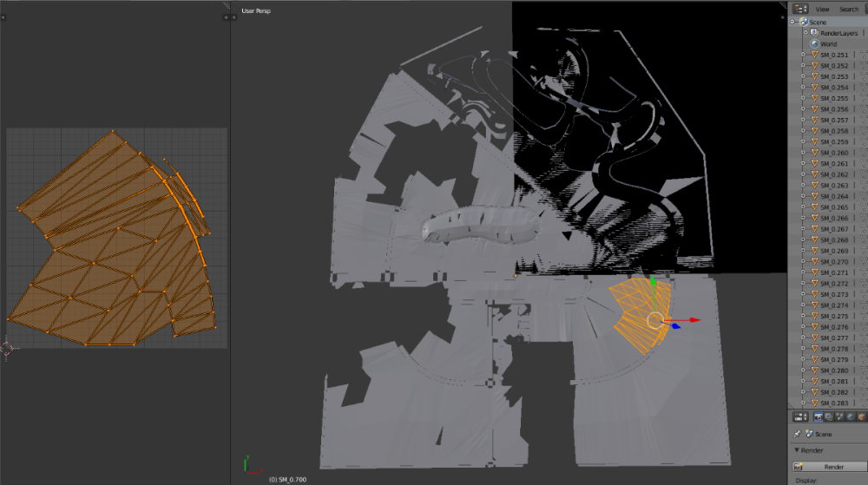Expand the SM_0.268 object
The image size is (868, 485).
point(803,240)
